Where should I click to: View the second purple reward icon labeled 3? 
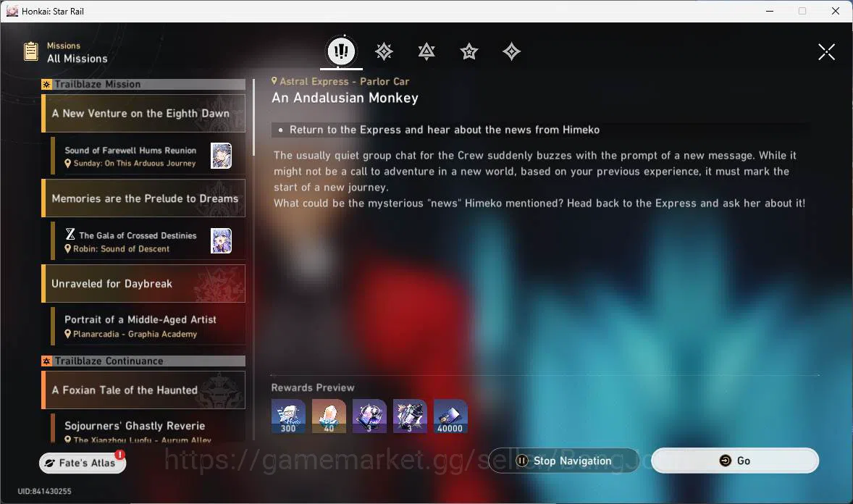(410, 416)
